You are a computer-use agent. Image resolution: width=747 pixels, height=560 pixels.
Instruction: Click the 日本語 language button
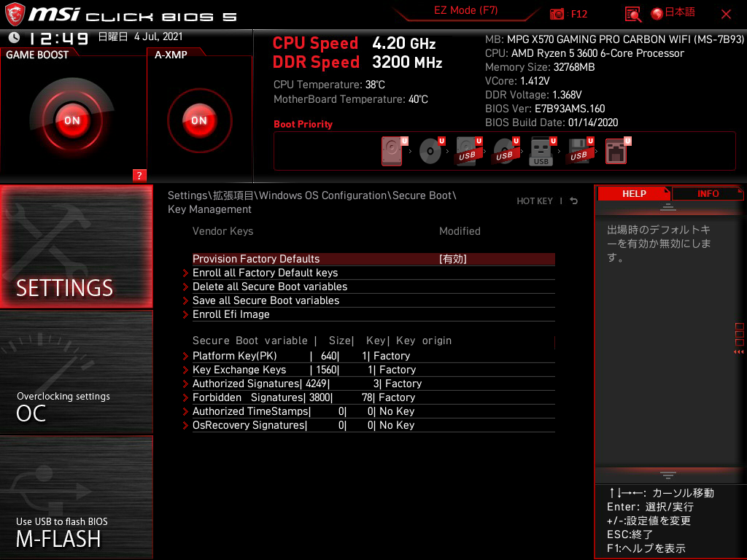(680, 13)
